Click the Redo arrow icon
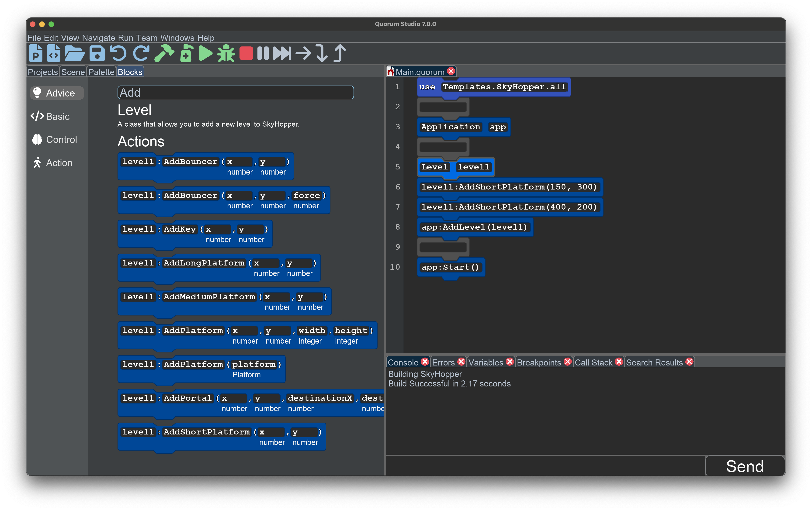 click(141, 53)
